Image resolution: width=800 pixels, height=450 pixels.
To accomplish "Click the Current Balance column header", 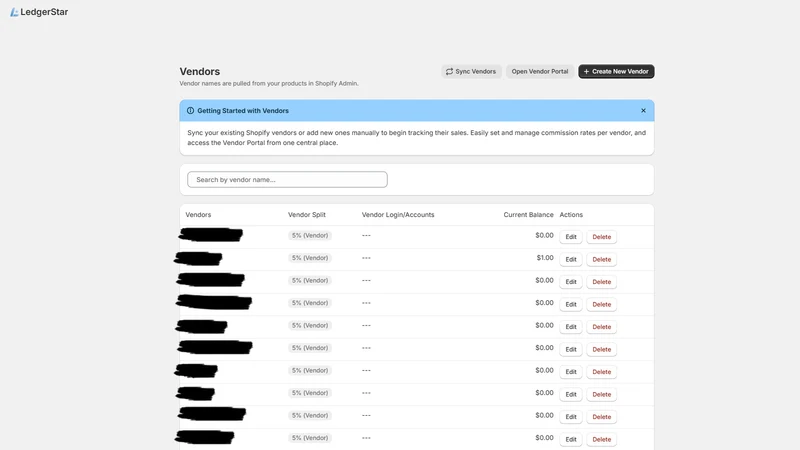I will (528, 215).
